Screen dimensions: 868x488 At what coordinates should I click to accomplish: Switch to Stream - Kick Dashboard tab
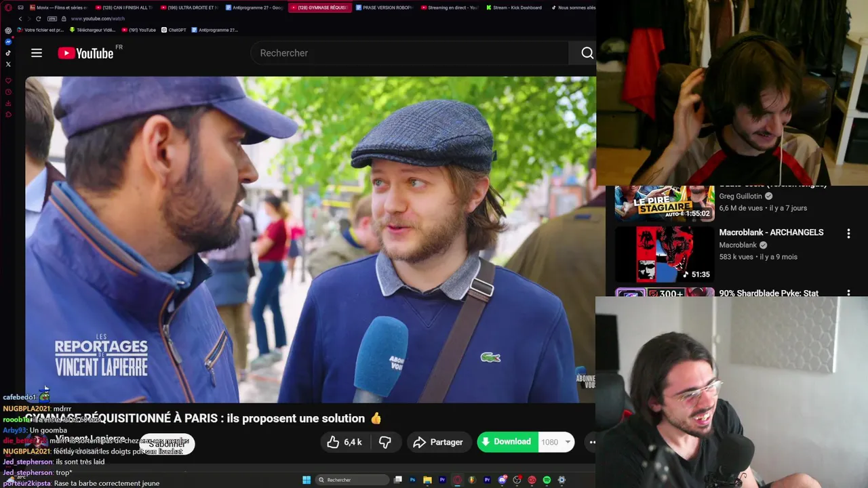(514, 7)
